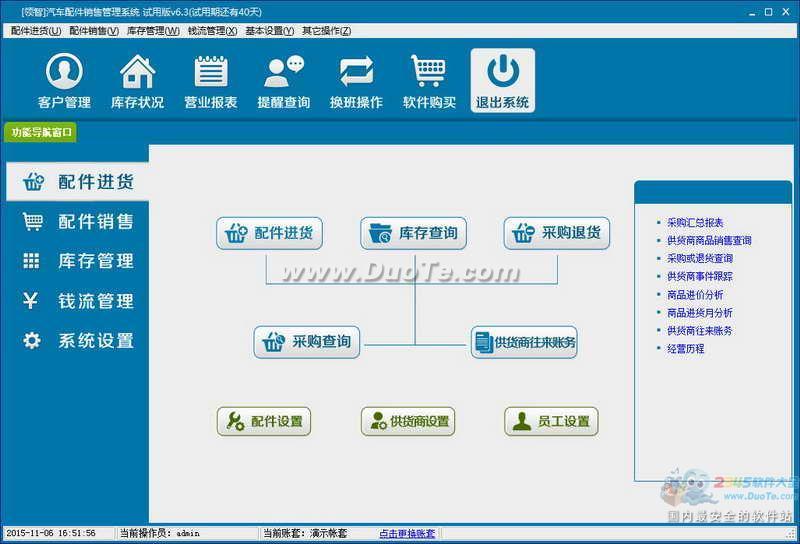This screenshot has width=800, height=544.
Task: Click the 提醒查询 reminder query icon
Action: pos(283,81)
